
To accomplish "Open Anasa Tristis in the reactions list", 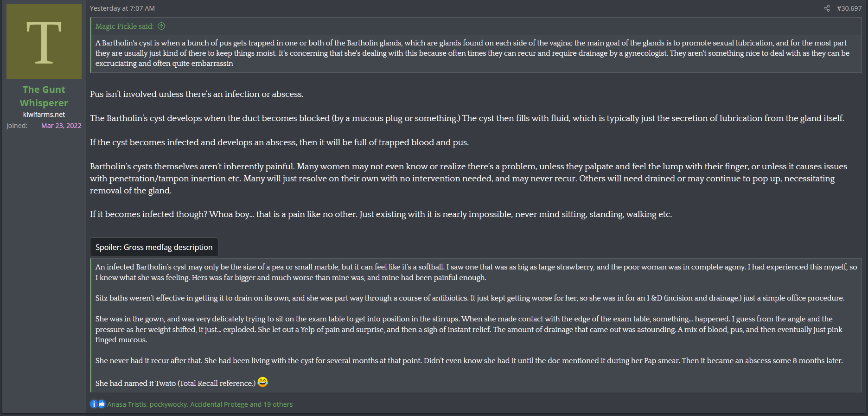I will [x=127, y=404].
